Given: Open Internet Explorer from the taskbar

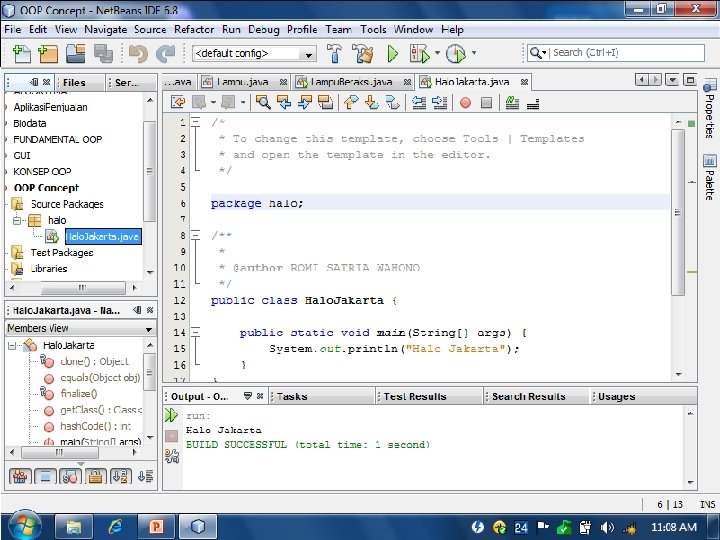Looking at the screenshot, I should [116, 525].
